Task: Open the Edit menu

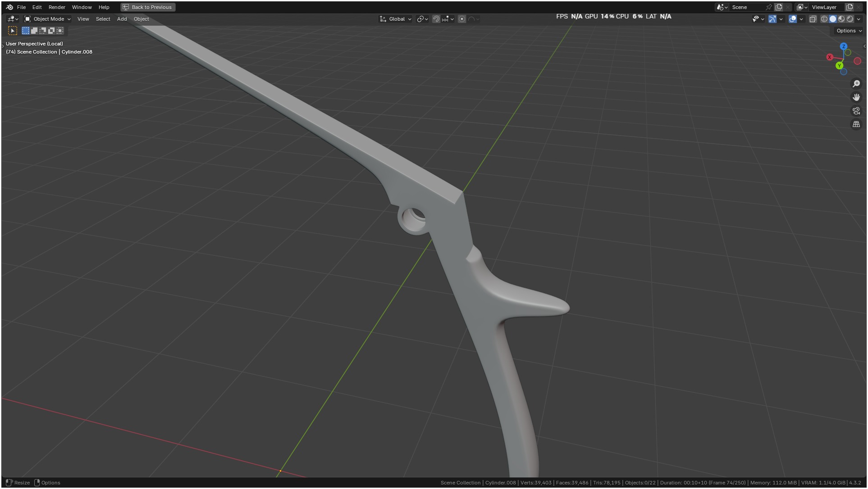Action: pos(37,7)
